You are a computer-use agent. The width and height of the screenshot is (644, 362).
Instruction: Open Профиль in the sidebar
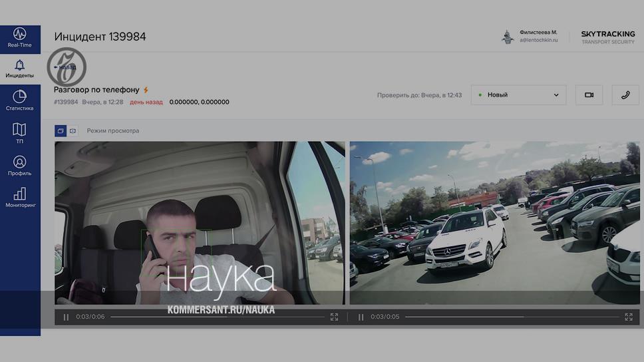[20, 166]
